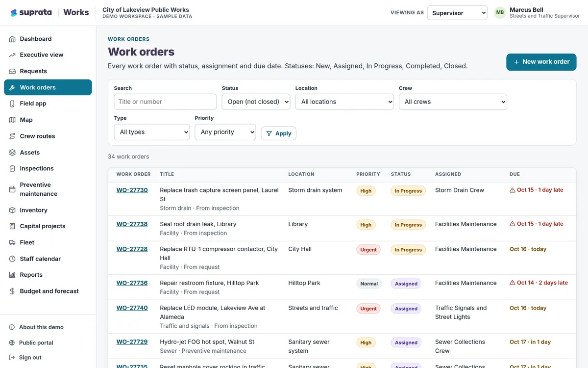
Task: Open the Inspections menu item
Action: click(x=48, y=169)
